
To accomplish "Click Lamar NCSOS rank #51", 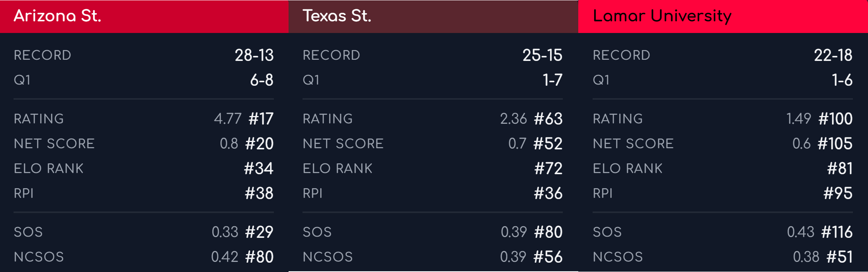I will coord(840,257).
